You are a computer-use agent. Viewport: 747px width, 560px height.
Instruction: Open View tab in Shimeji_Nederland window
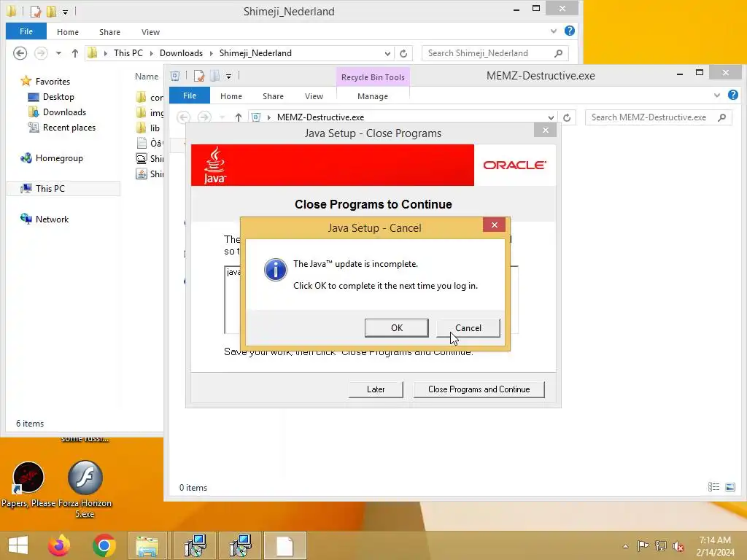[x=150, y=32]
